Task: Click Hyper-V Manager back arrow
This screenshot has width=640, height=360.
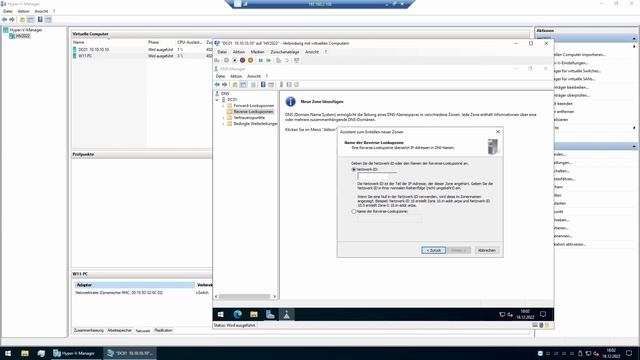Action: (x=4, y=20)
